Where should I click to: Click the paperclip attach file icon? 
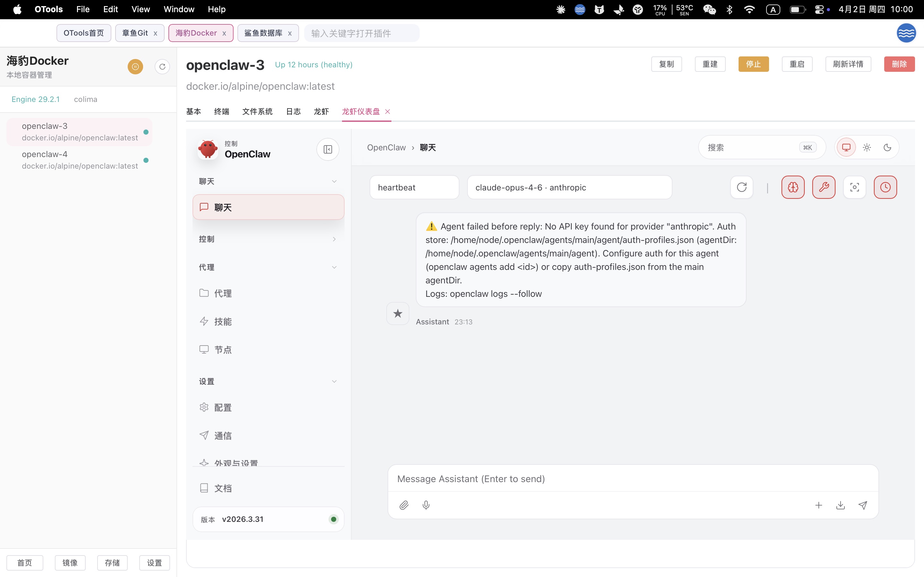(404, 505)
